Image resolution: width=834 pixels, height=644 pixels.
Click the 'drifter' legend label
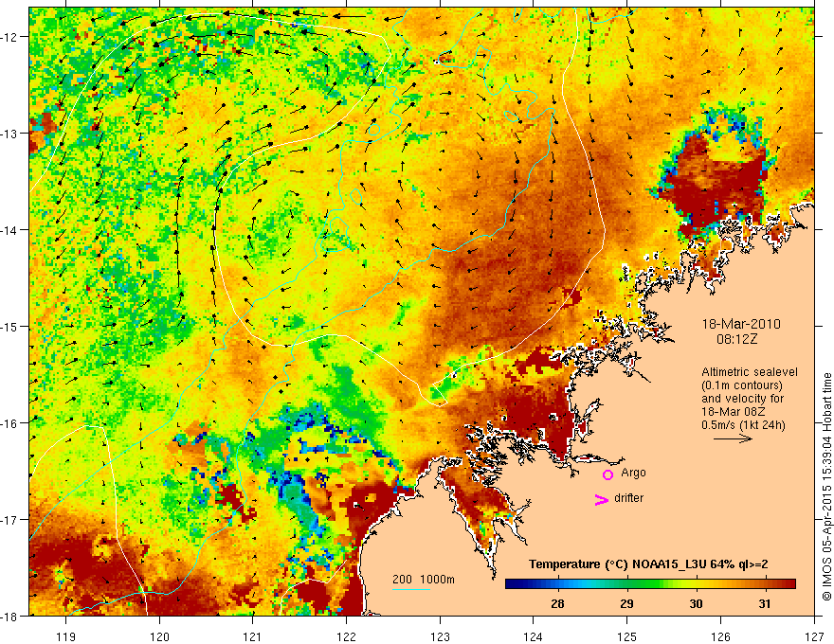628,498
